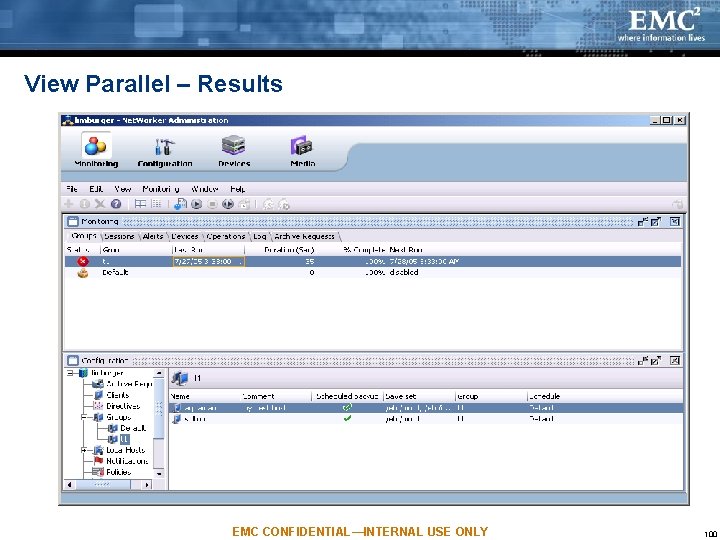Screen dimensions: 720x540
Task: Select Notifications in the tree
Action: pyautogui.click(x=127, y=461)
